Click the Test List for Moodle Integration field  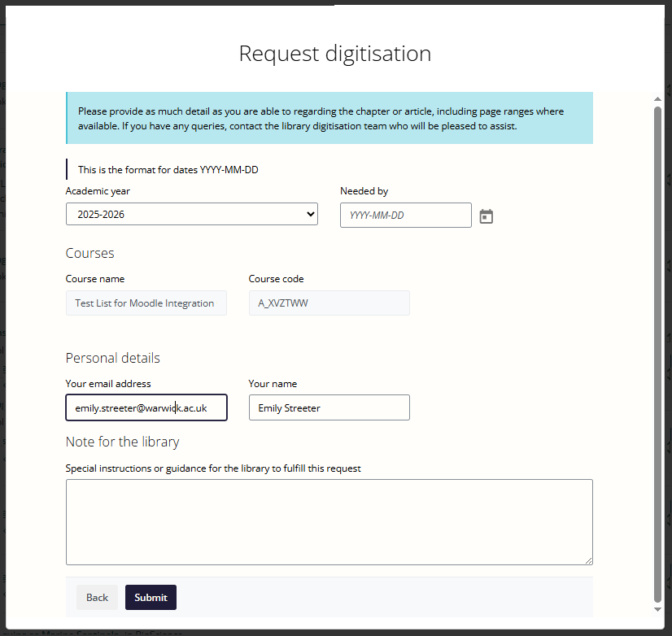click(x=146, y=303)
